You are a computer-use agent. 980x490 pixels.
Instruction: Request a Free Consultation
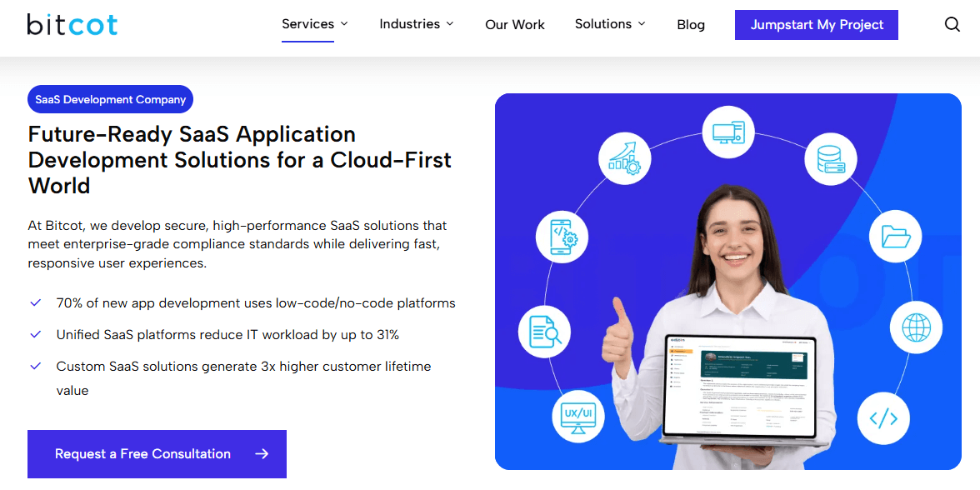(x=157, y=453)
